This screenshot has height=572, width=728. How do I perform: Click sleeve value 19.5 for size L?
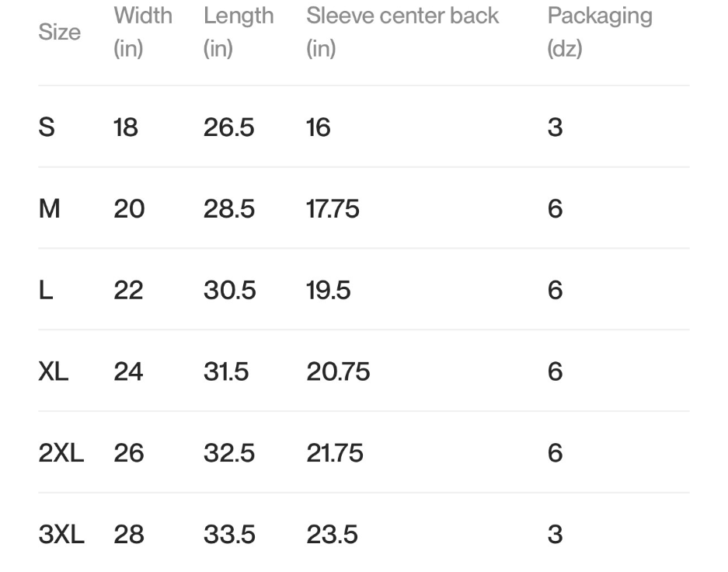pos(328,290)
